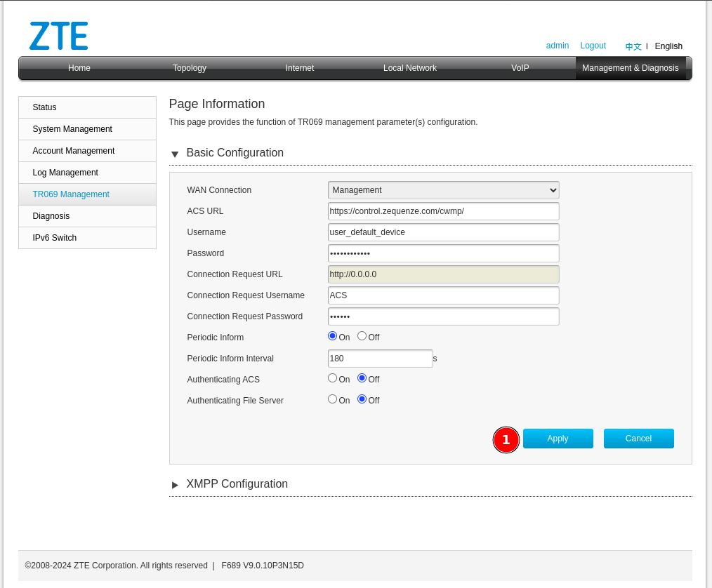712x588 pixels.
Task: Select Diagnosis in the sidebar
Action: (51, 216)
